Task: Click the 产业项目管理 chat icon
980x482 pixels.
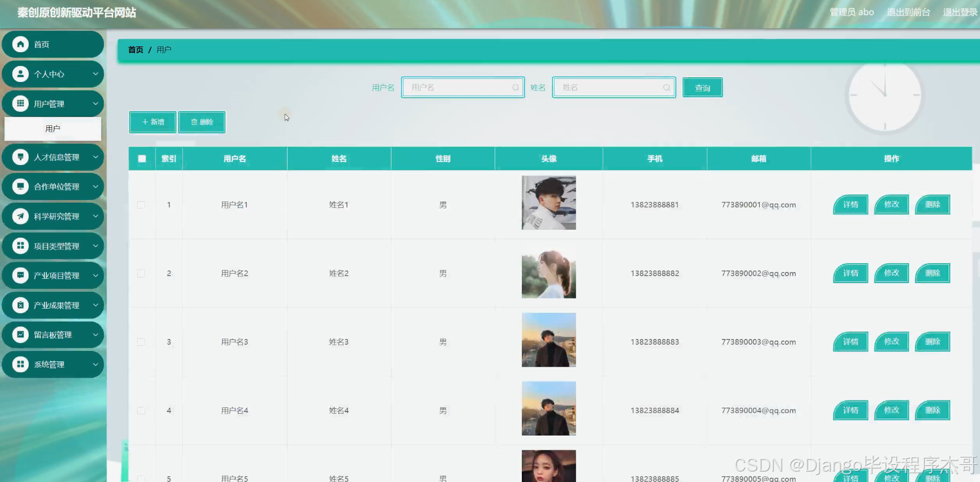Action: coord(20,275)
